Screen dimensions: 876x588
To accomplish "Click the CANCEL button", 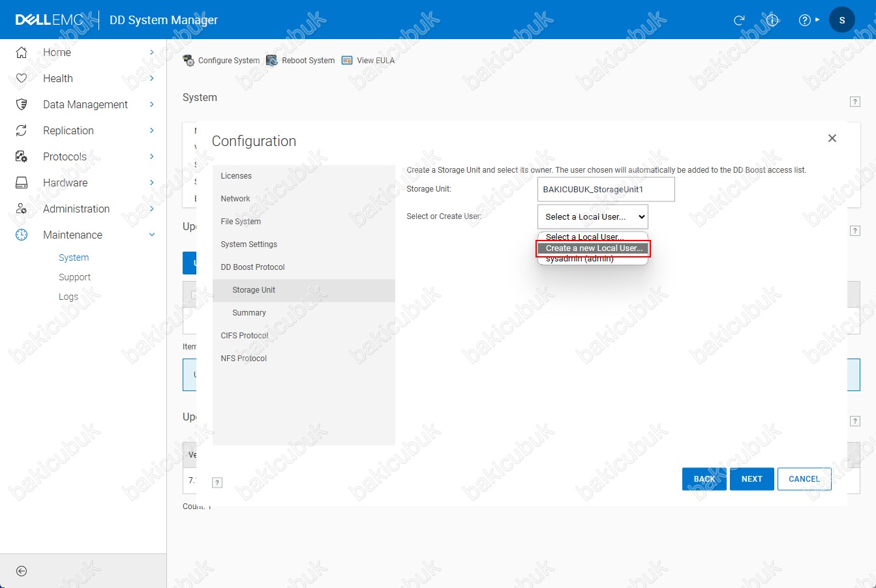I will pyautogui.click(x=804, y=479).
